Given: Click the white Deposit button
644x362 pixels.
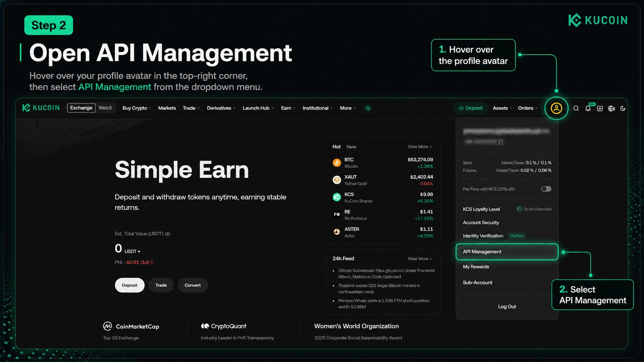Looking at the screenshot, I should pyautogui.click(x=130, y=285).
